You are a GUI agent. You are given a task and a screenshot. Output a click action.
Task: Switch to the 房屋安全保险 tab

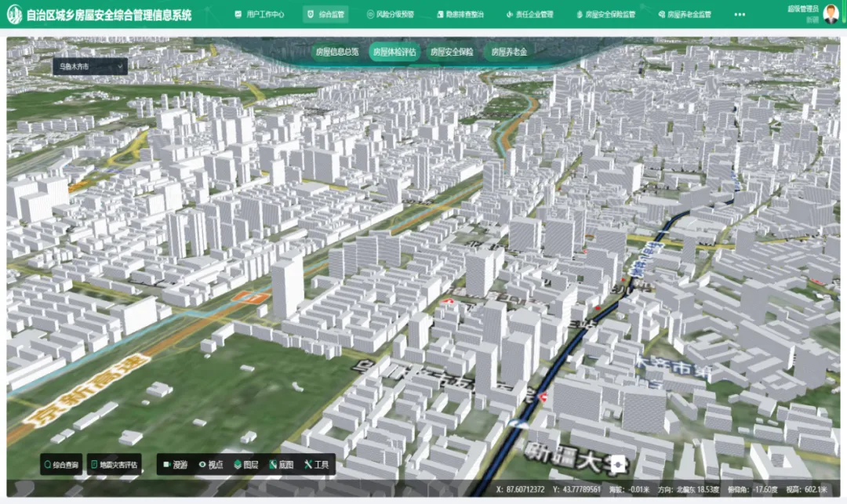click(x=451, y=53)
